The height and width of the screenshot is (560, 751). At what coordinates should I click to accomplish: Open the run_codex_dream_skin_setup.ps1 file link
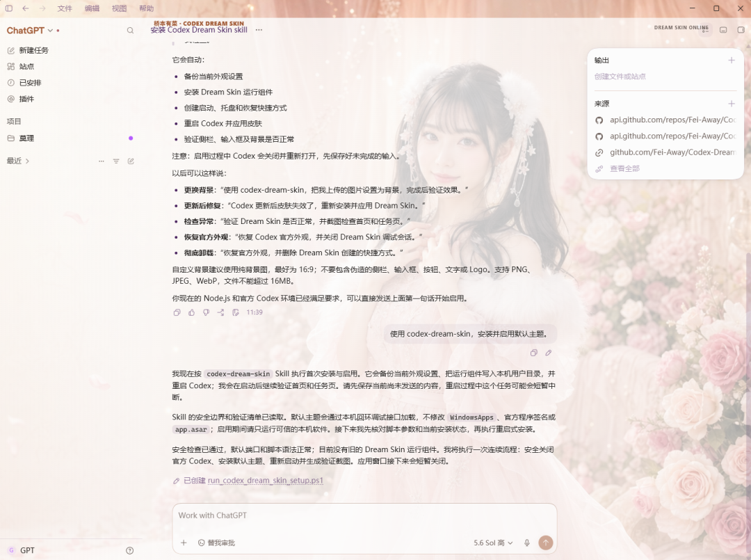coord(266,481)
